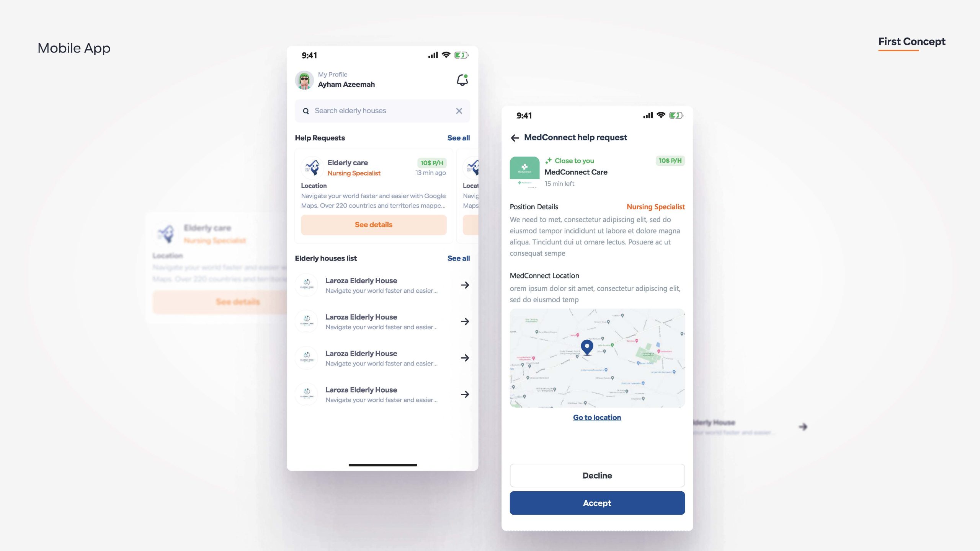Tap the Go to location map link icon

[x=596, y=417]
